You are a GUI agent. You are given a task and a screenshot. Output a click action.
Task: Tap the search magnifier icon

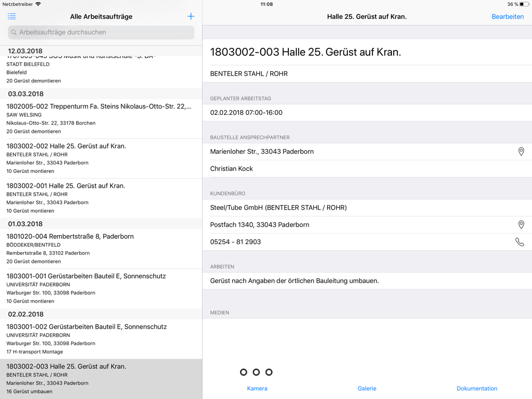point(14,32)
